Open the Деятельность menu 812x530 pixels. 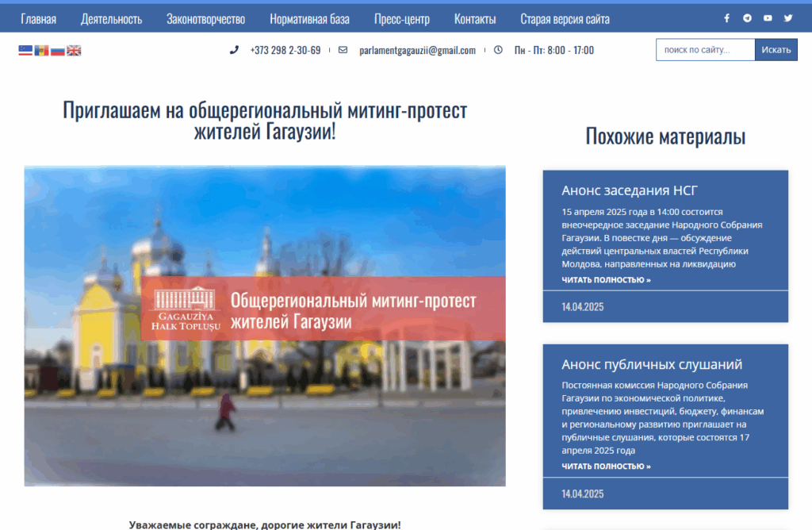pyautogui.click(x=111, y=19)
